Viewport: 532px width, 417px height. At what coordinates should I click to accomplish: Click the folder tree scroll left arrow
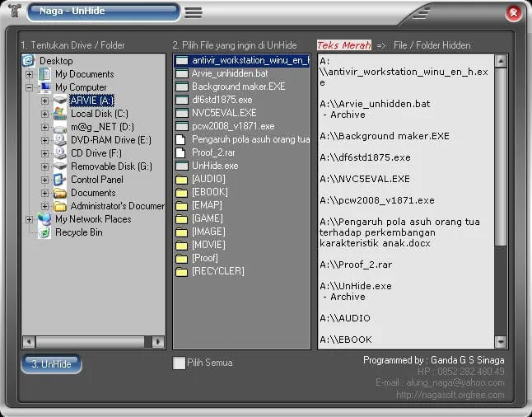[x=29, y=342]
